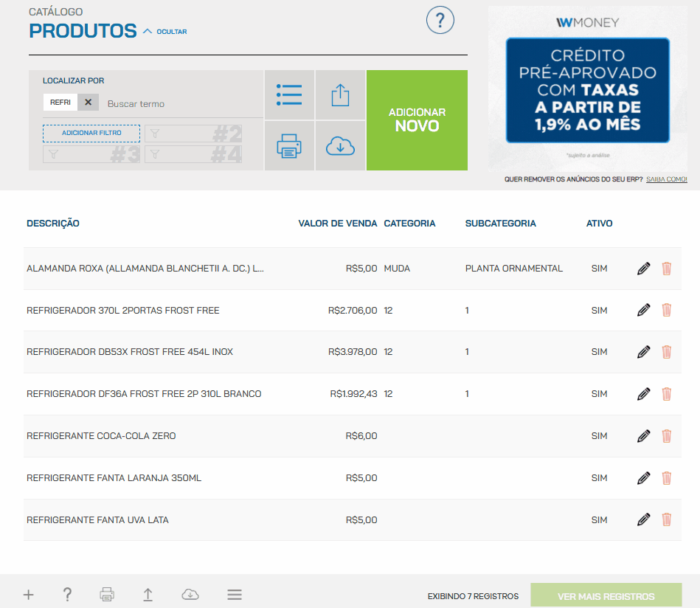
Task: Click the Saiba Como link
Action: click(666, 179)
